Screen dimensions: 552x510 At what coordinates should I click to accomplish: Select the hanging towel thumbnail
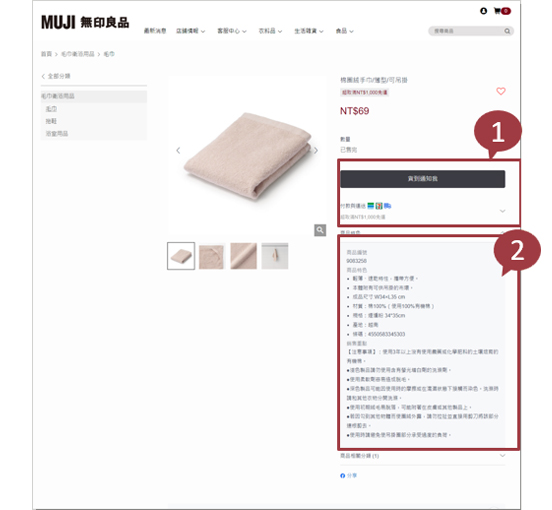(x=275, y=256)
